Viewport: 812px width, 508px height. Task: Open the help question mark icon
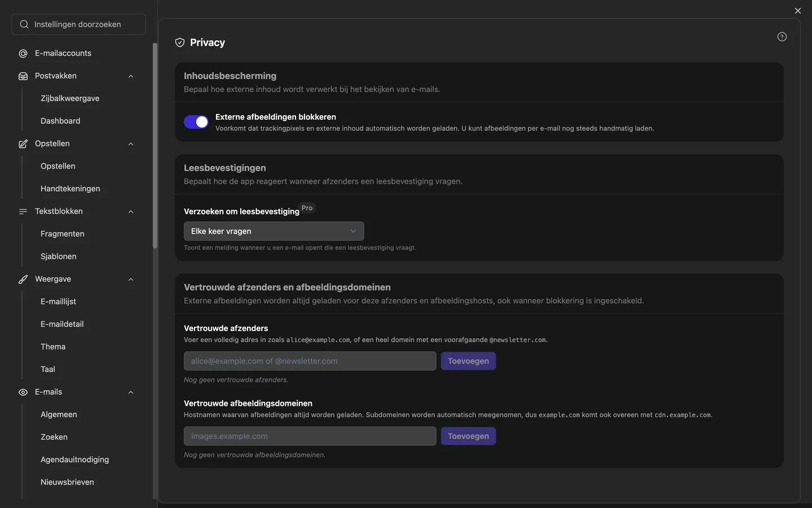click(x=782, y=37)
